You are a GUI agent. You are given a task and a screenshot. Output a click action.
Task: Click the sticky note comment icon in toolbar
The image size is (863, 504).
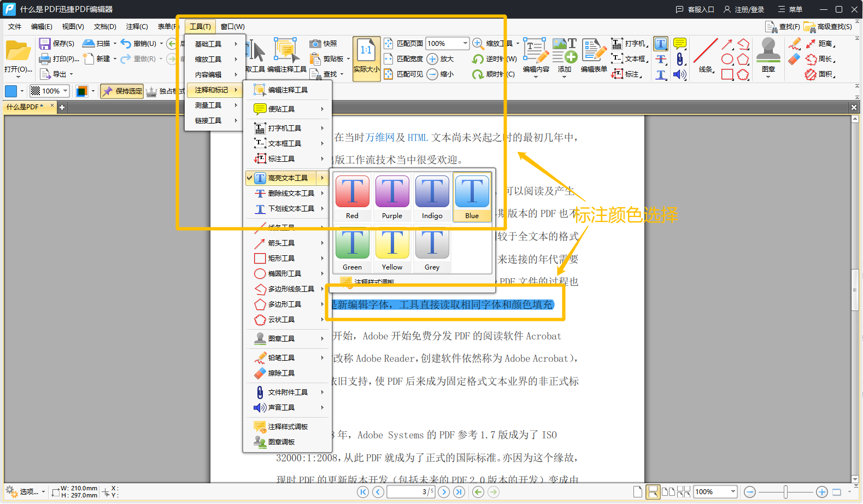(680, 43)
